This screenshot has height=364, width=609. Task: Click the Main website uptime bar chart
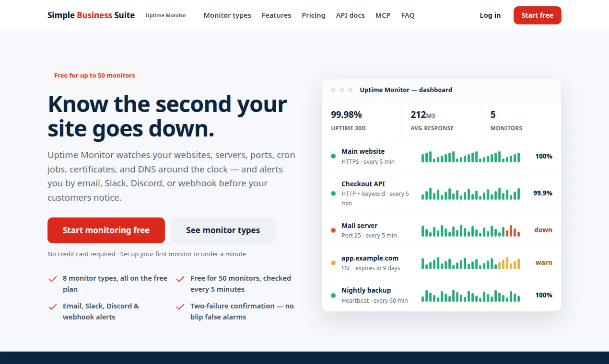470,157
